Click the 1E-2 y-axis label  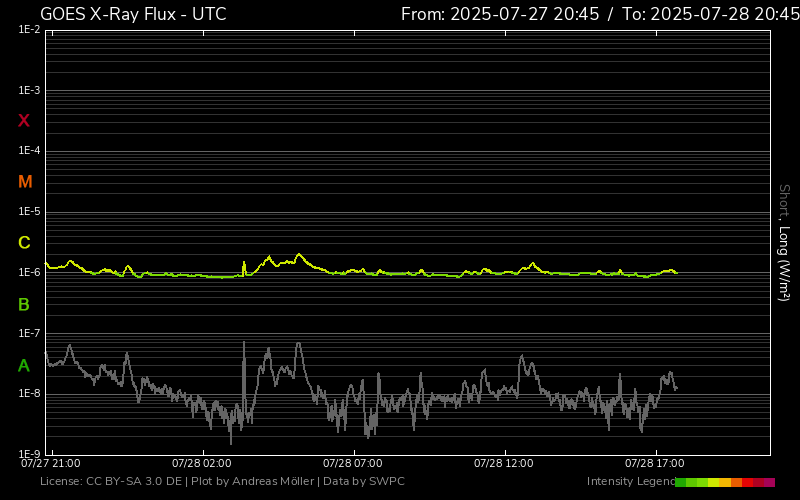pos(29,30)
